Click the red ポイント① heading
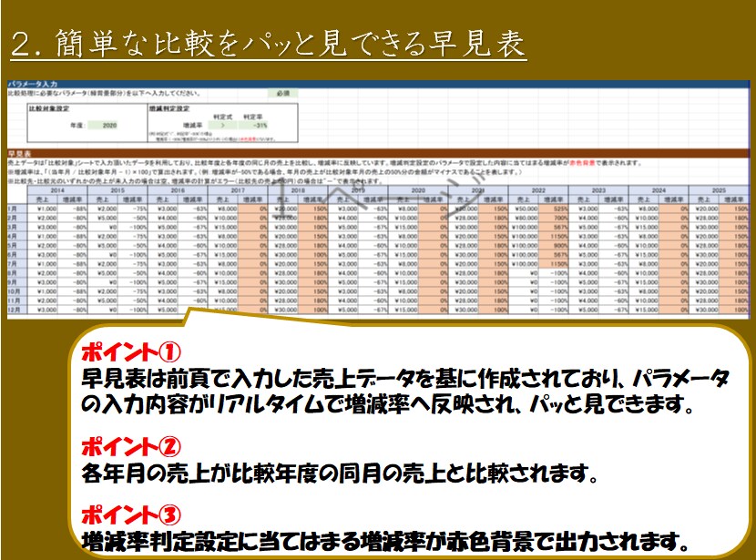This screenshot has width=756, height=560. pyautogui.click(x=131, y=352)
